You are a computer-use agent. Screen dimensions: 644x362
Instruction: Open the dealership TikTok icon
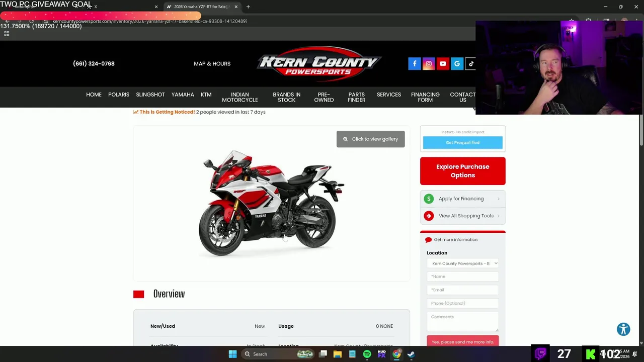[470, 64]
